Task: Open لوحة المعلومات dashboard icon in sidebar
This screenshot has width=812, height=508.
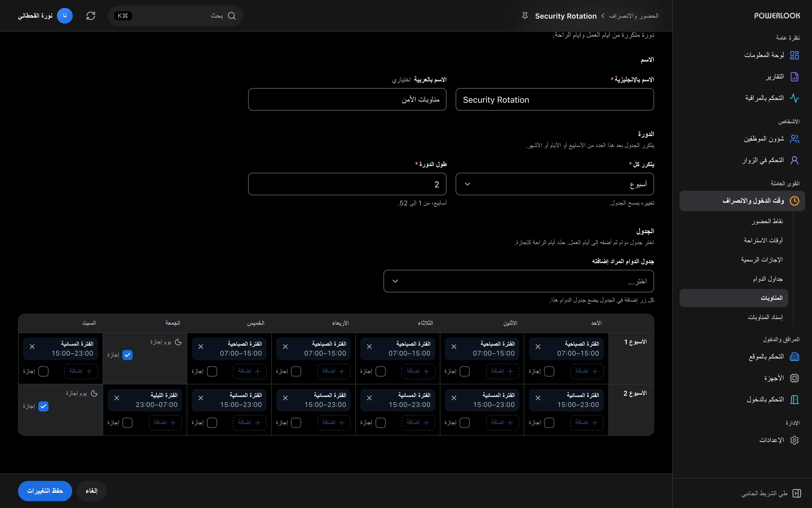Action: 794,55
